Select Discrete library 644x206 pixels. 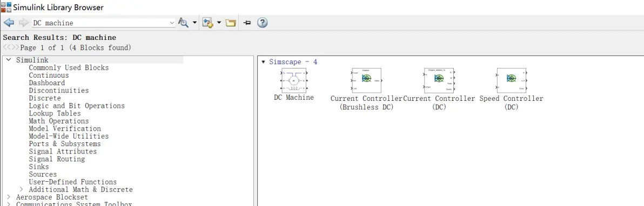pos(45,98)
